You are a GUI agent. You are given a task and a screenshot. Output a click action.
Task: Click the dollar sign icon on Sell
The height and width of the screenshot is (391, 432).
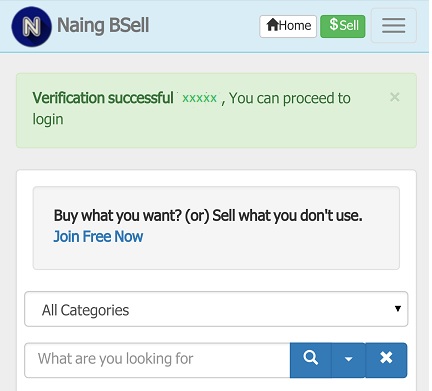tap(334, 25)
